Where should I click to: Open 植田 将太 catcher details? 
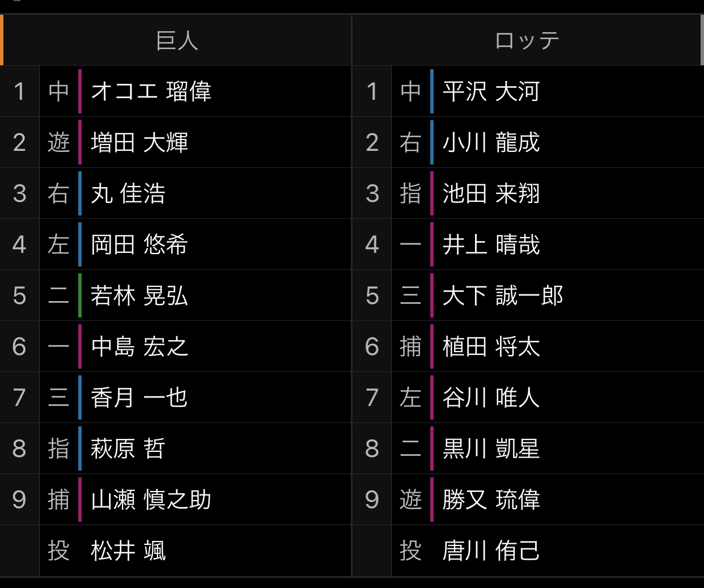click(491, 346)
